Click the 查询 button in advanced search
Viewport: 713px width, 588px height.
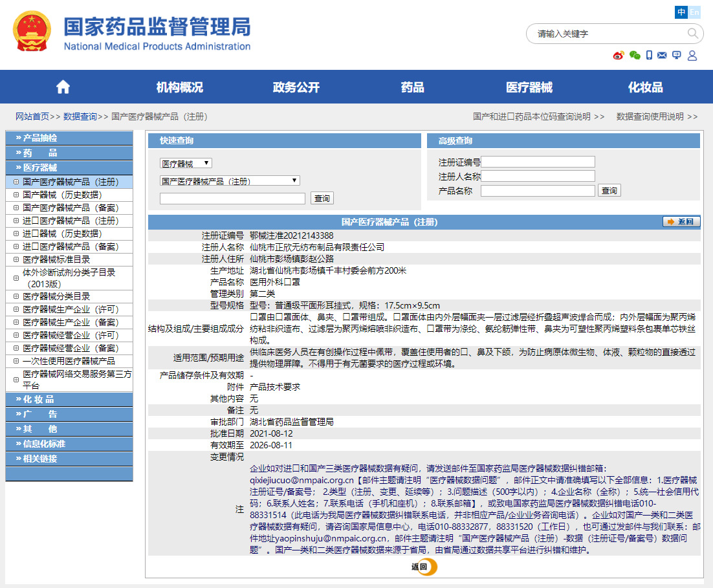[609, 190]
